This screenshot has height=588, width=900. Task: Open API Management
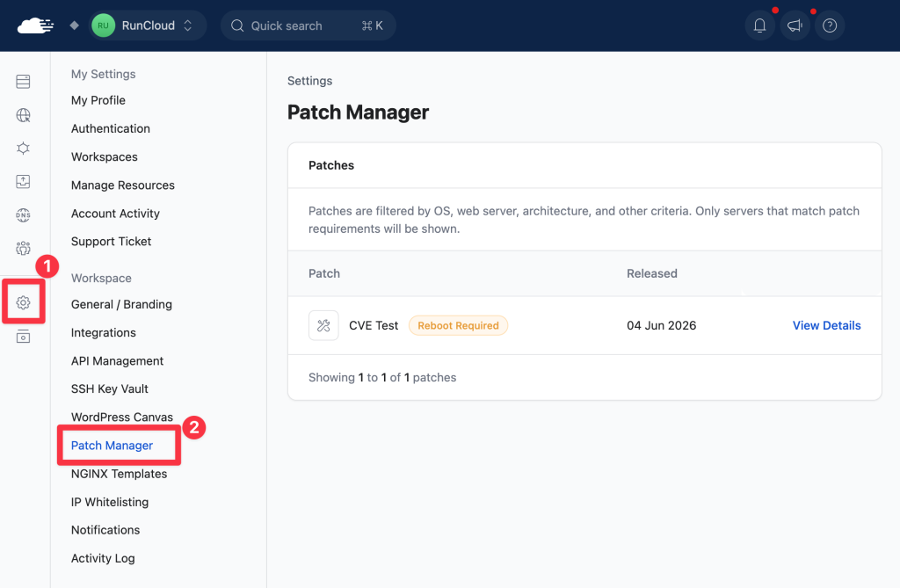(x=117, y=360)
